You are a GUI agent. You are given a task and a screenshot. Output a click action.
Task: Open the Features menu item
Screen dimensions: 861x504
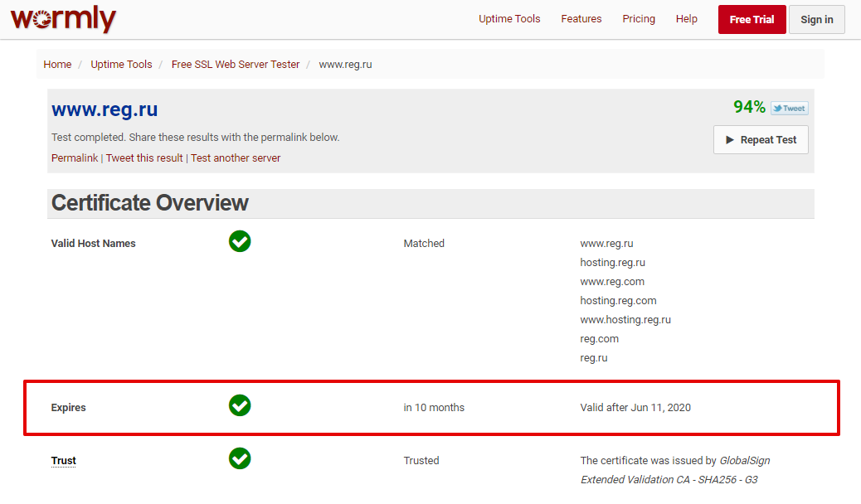click(581, 19)
